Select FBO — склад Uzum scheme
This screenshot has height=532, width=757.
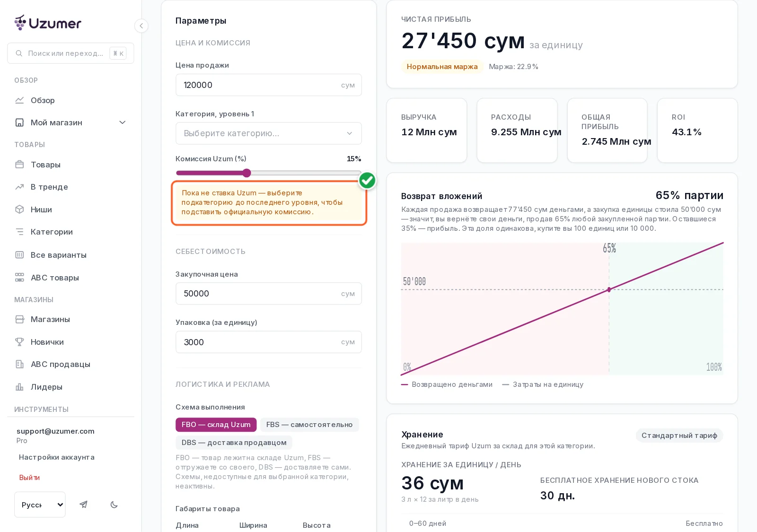coord(216,425)
